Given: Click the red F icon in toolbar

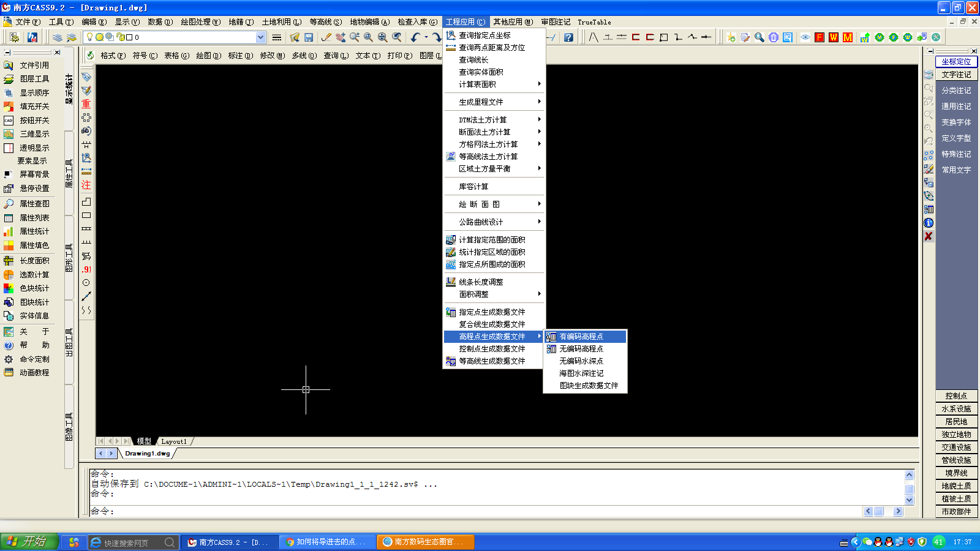Looking at the screenshot, I should [x=820, y=37].
